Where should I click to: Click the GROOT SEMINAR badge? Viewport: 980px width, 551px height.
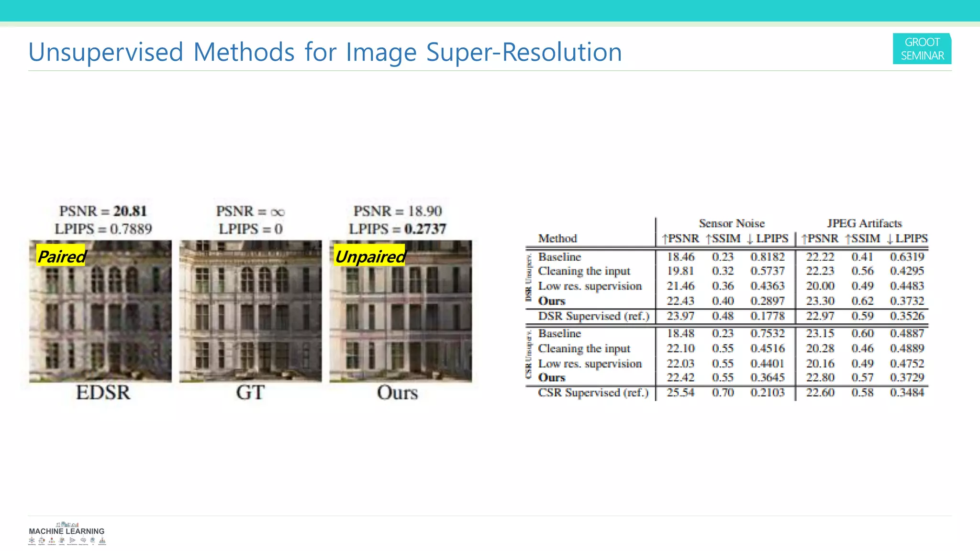(x=922, y=49)
